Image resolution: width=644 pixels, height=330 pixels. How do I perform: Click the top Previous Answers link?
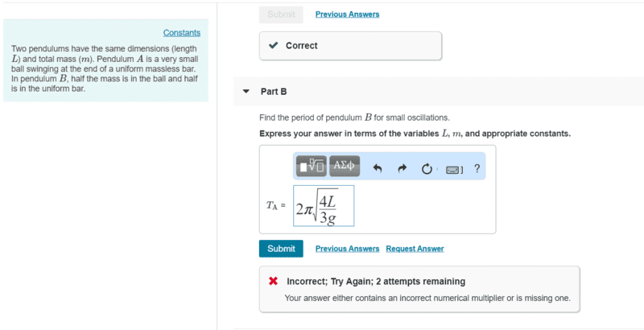coord(347,14)
